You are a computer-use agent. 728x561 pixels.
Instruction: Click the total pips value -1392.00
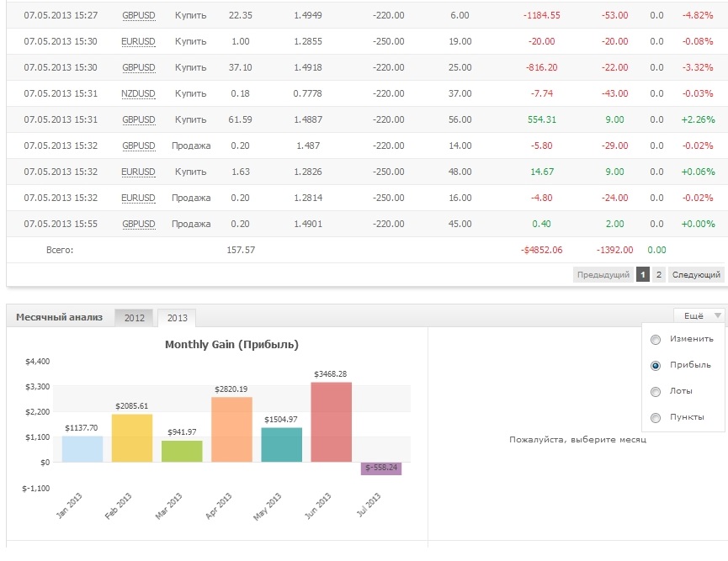coord(614,250)
